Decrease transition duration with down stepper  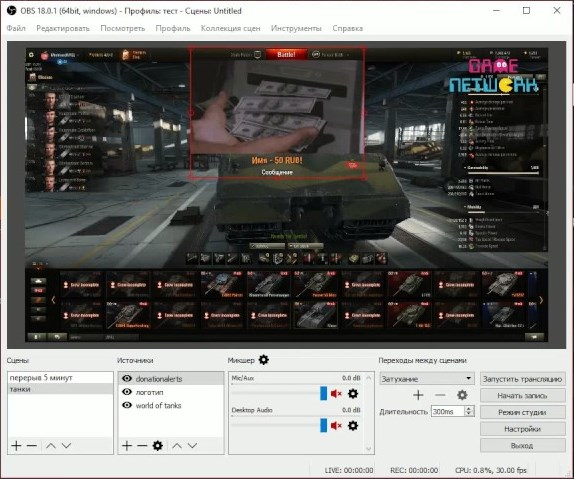(x=469, y=414)
